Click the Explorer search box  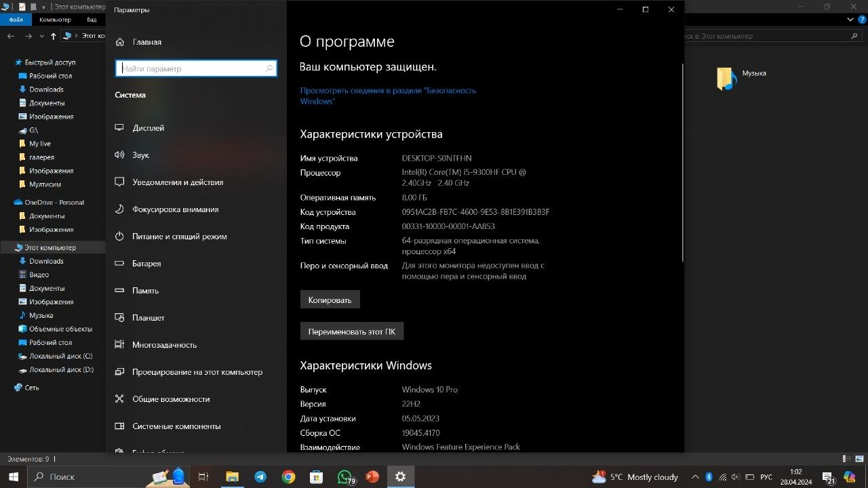coord(773,36)
